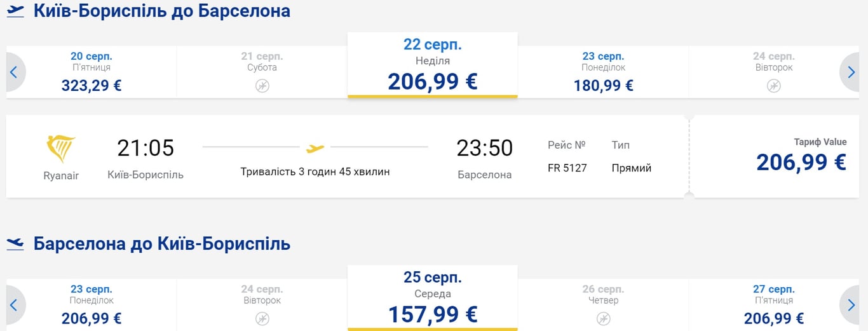This screenshot has height=331, width=868.
Task: Select the Тариф Value 206,99 € fare
Action: 801,156
